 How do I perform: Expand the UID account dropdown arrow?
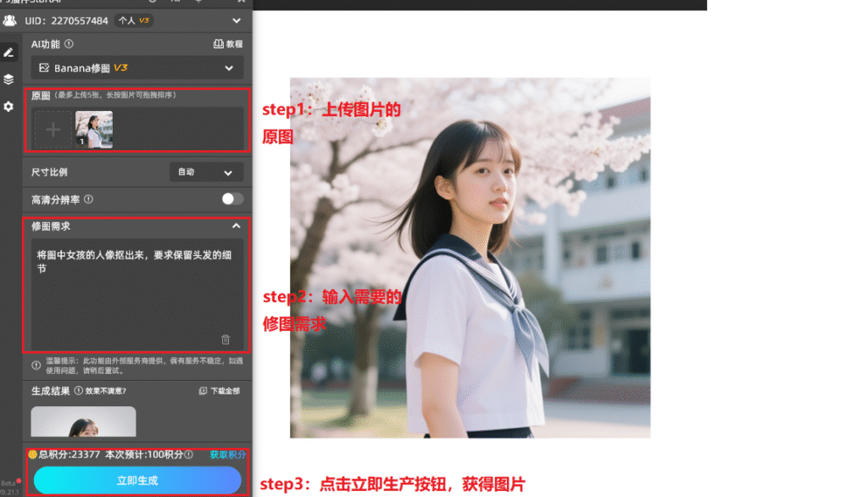236,20
